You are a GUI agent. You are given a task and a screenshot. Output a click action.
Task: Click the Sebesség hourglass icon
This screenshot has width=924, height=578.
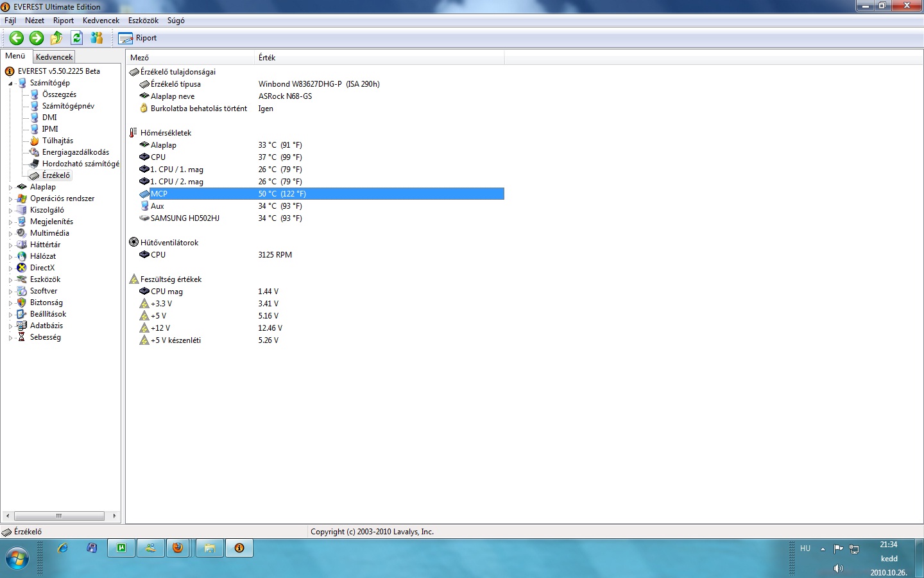point(22,337)
